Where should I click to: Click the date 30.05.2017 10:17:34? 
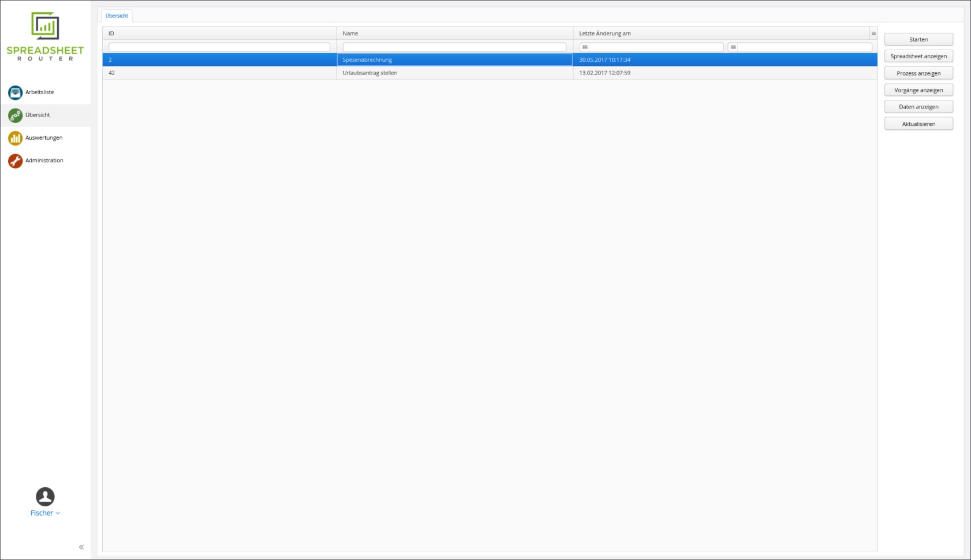pos(605,59)
